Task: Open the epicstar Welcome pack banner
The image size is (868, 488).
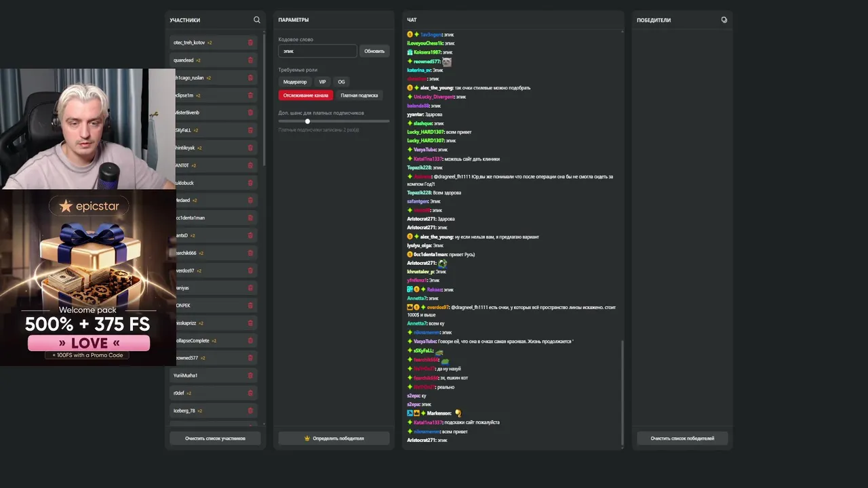Action: click(x=88, y=278)
